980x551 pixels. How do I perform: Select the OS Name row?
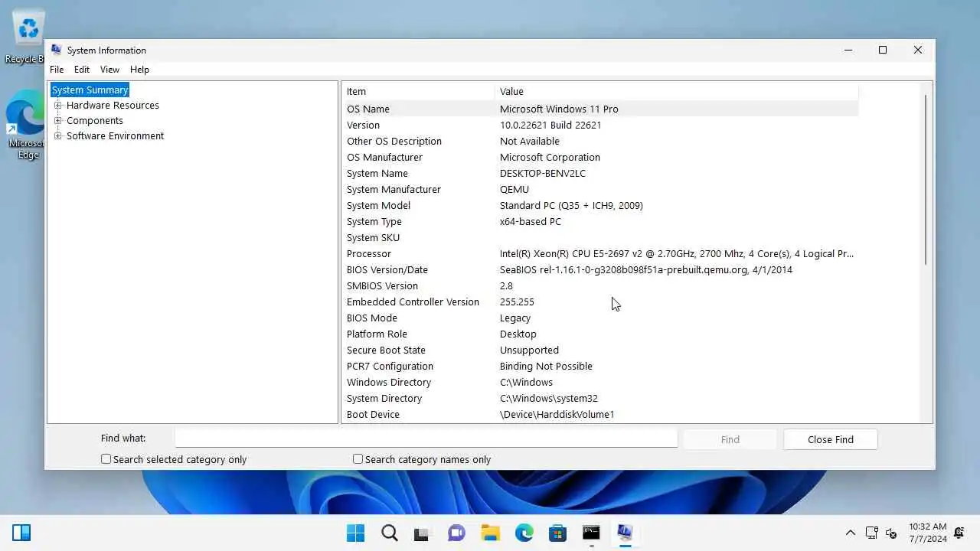click(x=600, y=109)
